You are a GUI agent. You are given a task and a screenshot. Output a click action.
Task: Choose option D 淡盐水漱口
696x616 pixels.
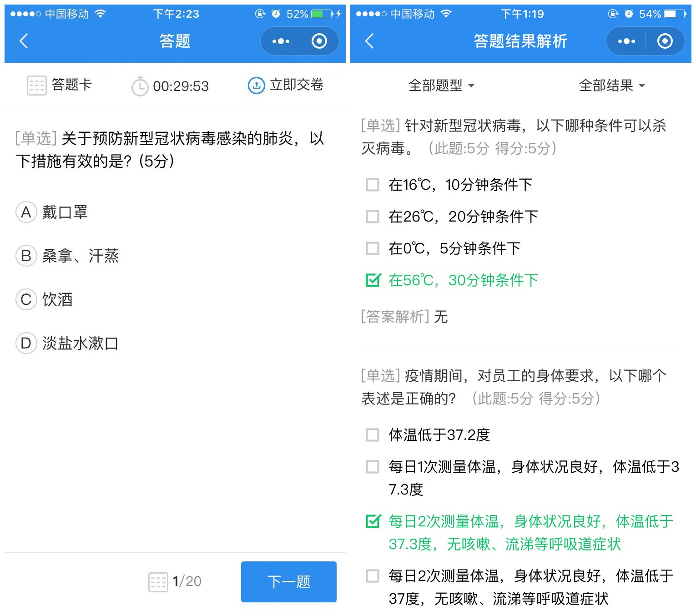tap(26, 343)
